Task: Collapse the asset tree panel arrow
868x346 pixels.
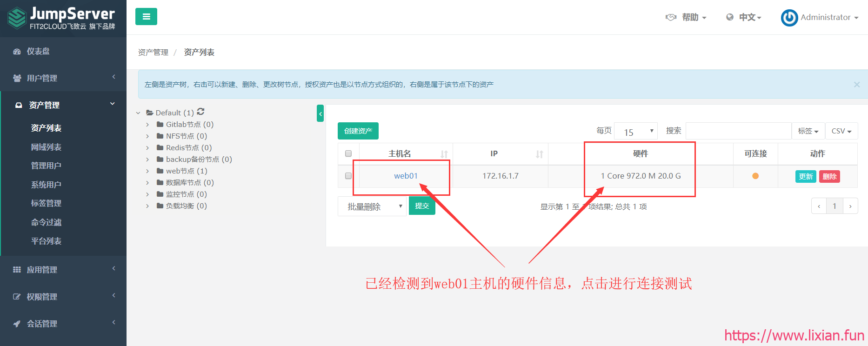Action: point(320,113)
